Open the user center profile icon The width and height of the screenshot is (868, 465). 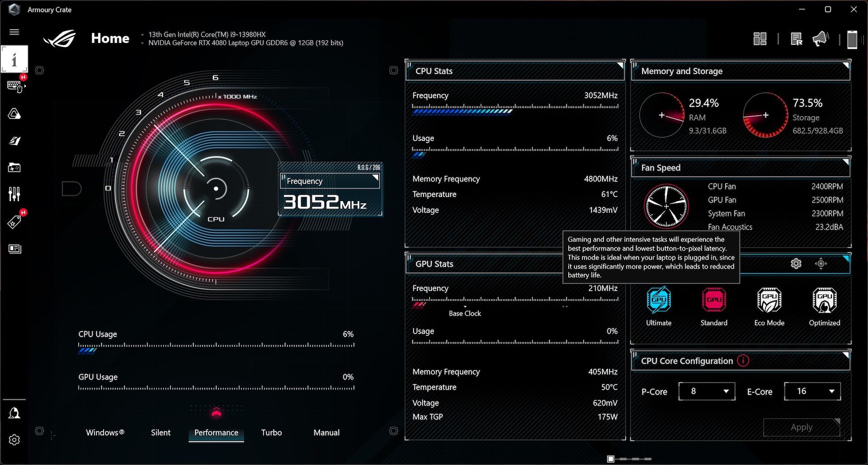tap(14, 413)
